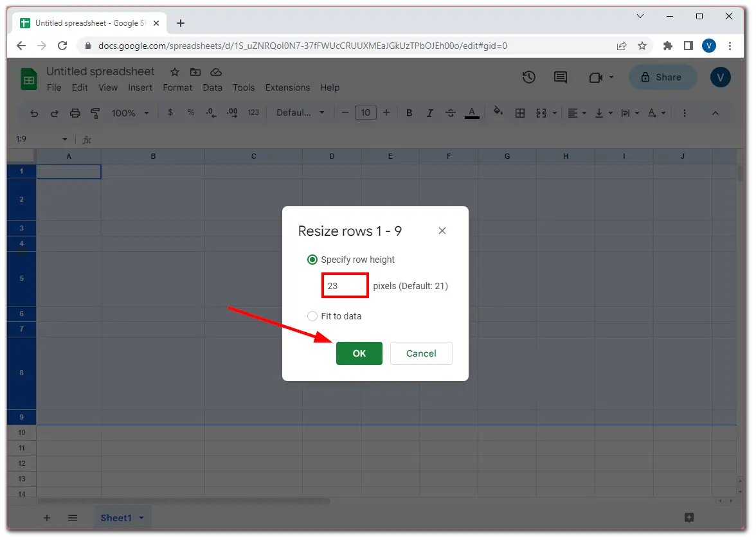756x541 pixels.
Task: Open the font family dropdown
Action: (300, 112)
